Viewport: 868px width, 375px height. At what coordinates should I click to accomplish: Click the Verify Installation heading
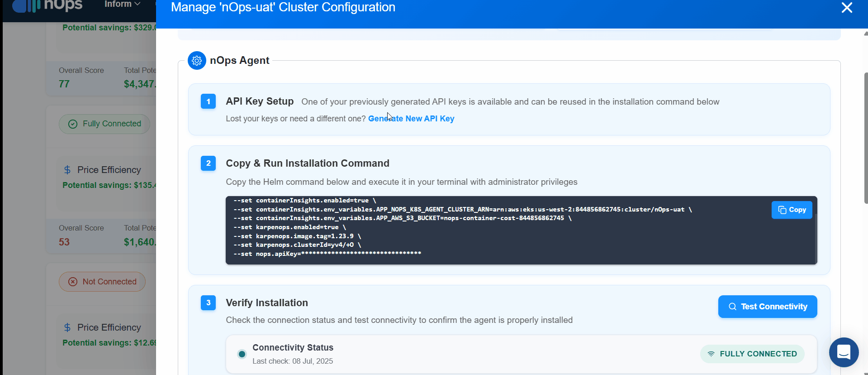click(x=267, y=303)
